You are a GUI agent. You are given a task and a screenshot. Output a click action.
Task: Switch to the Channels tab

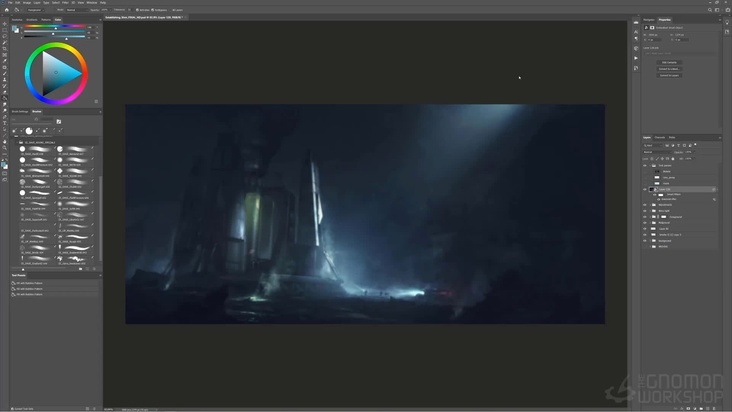click(659, 138)
